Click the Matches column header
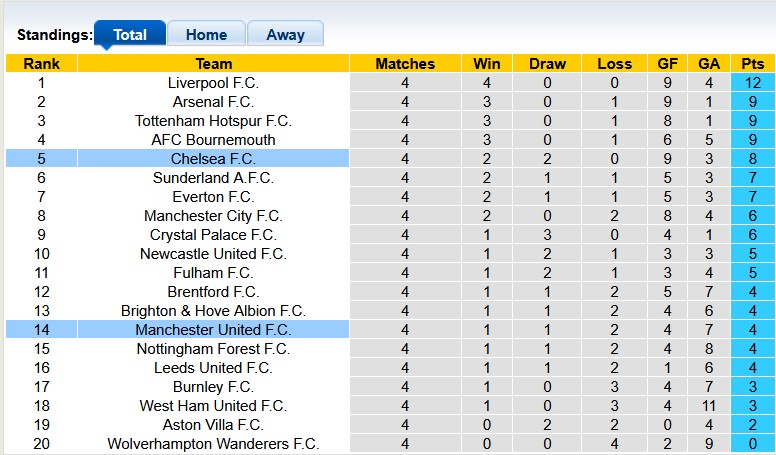The image size is (776, 455). pos(405,64)
